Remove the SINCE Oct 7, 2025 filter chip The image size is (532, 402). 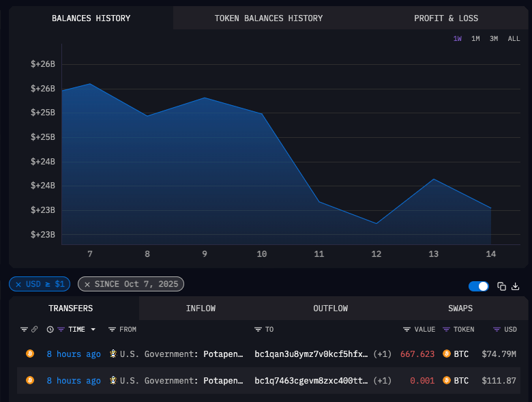[x=87, y=284]
